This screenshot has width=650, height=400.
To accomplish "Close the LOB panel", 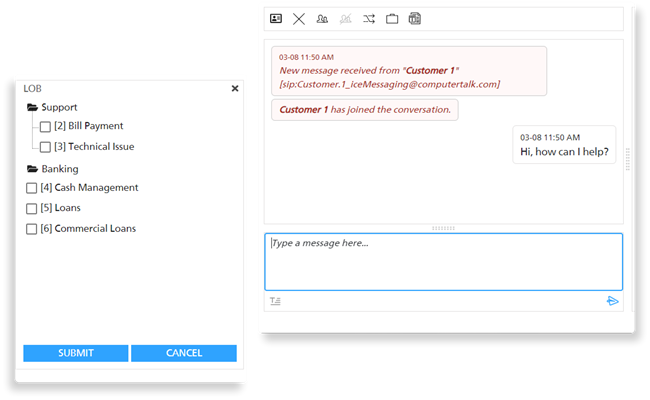I will pyautogui.click(x=235, y=88).
